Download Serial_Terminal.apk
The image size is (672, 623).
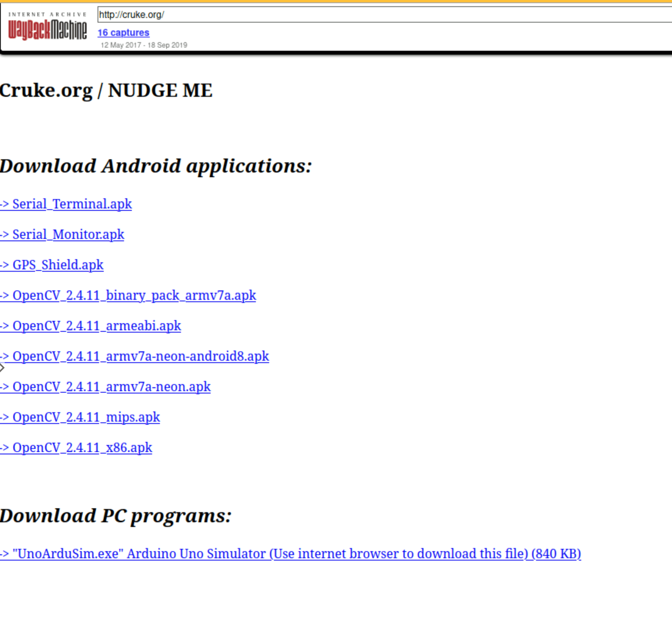(x=66, y=204)
